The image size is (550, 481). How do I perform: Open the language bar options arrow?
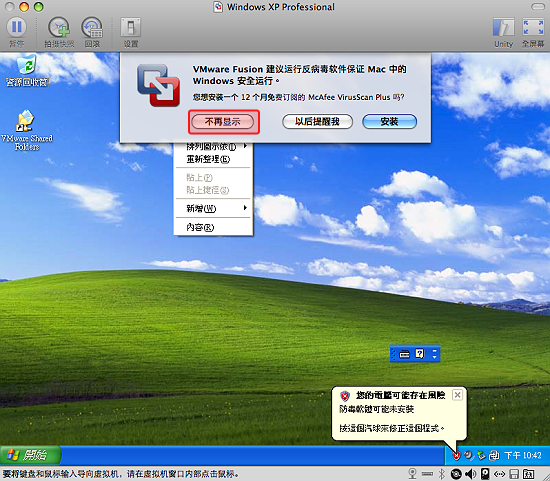pyautogui.click(x=435, y=357)
